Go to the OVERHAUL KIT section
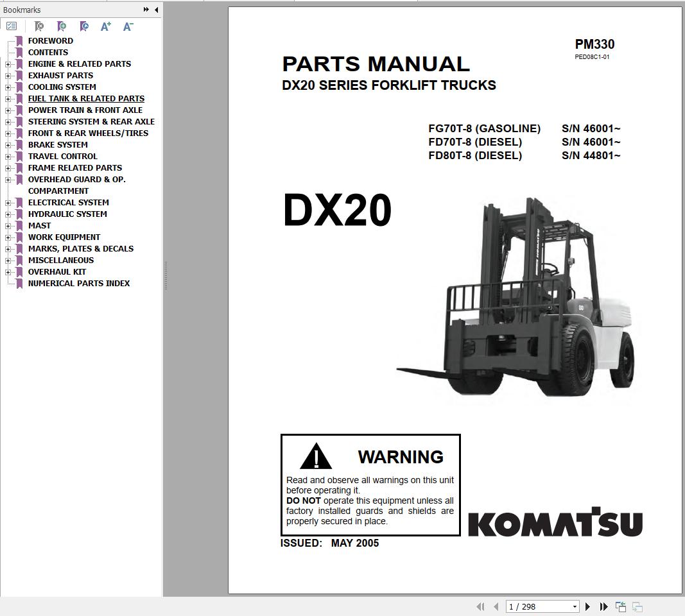 56,271
